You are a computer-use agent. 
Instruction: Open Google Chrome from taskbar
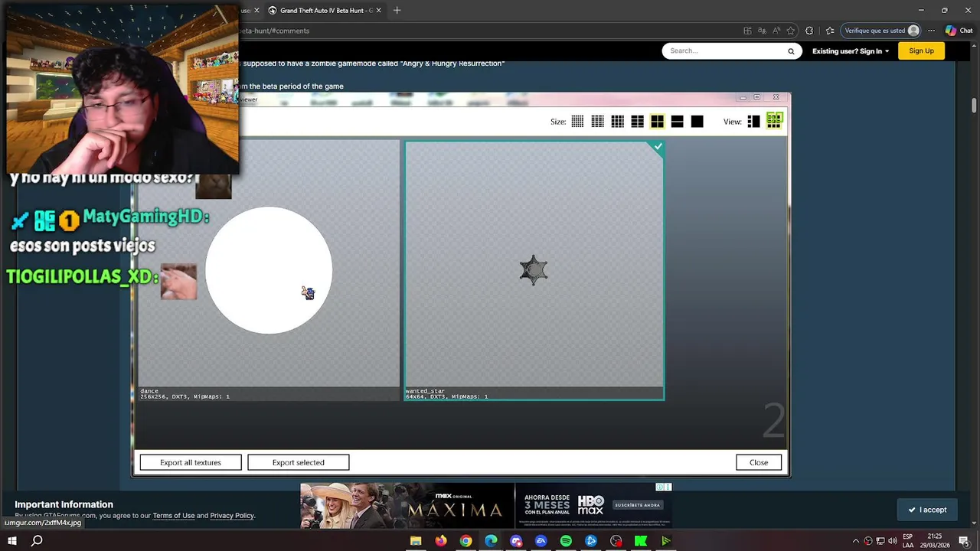pos(465,541)
